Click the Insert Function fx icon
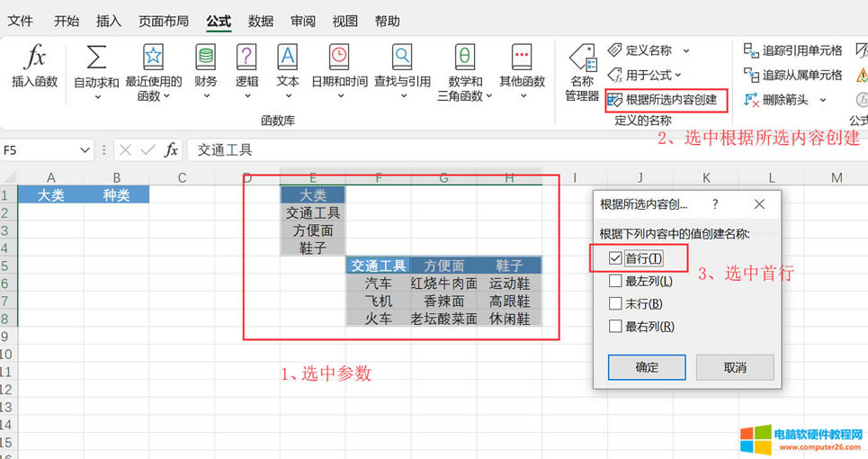The height and width of the screenshot is (459, 868). (34, 58)
